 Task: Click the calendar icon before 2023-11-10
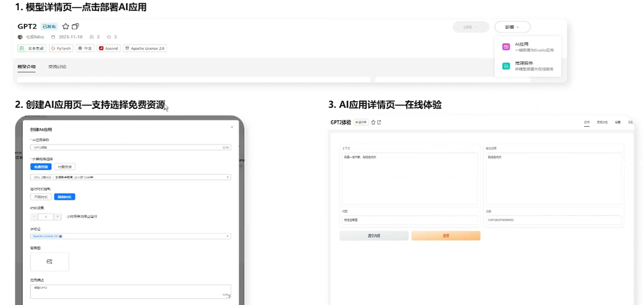(x=53, y=37)
